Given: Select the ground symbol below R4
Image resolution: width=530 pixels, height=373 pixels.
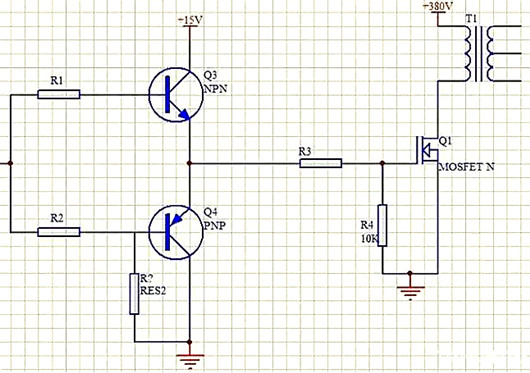Looking at the screenshot, I should pyautogui.click(x=410, y=291).
